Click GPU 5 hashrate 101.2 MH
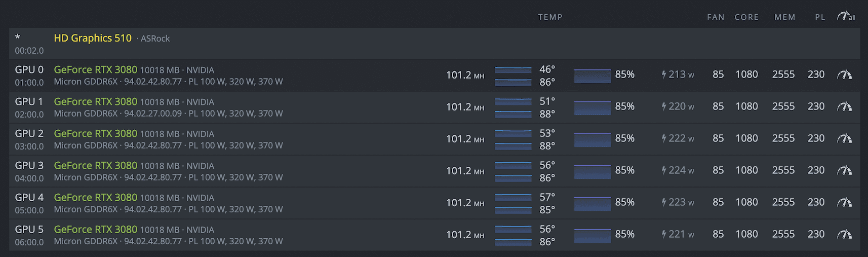Image resolution: width=868 pixels, height=257 pixels. [464, 235]
